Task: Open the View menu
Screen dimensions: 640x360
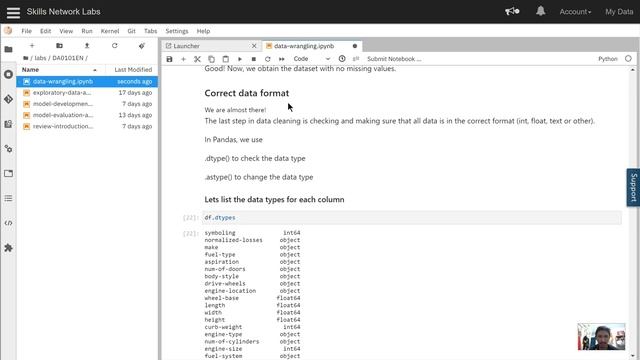Action: click(x=66, y=31)
